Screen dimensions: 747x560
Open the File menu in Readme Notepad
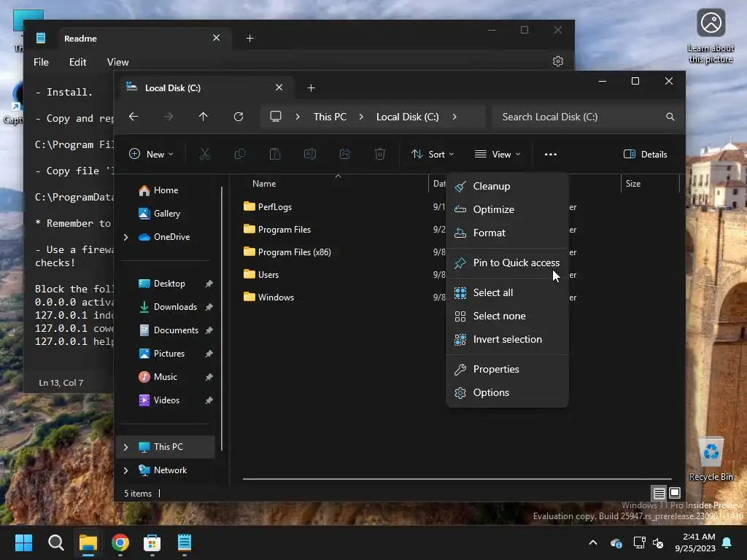(x=41, y=62)
